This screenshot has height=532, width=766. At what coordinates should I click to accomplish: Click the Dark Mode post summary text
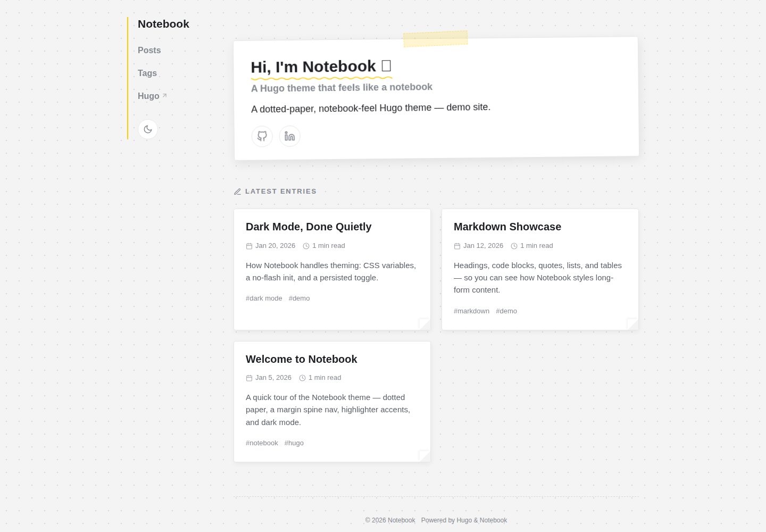click(331, 271)
